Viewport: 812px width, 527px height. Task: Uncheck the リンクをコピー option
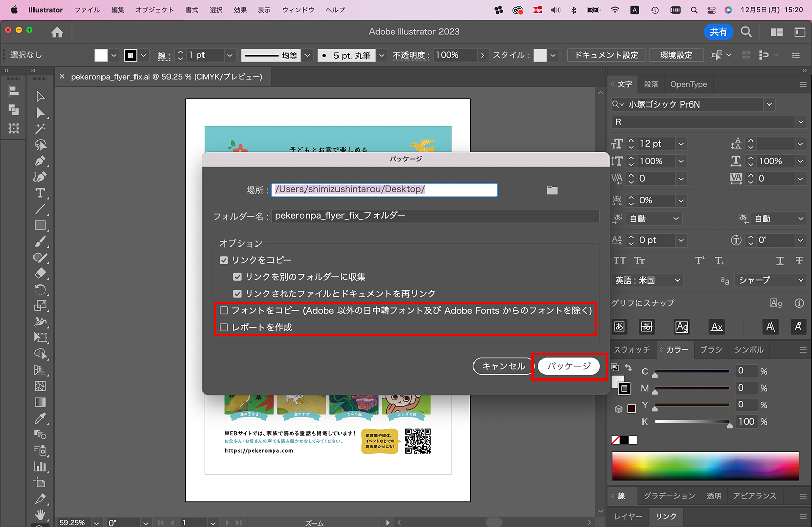tap(224, 260)
